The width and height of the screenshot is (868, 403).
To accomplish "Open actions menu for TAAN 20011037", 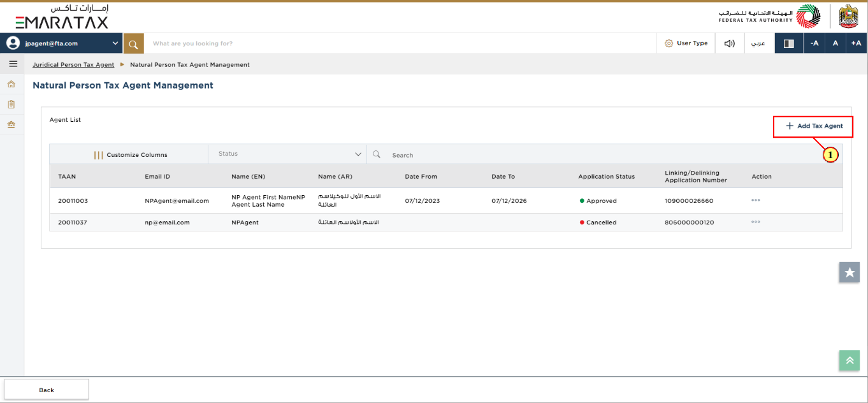I will coord(756,222).
